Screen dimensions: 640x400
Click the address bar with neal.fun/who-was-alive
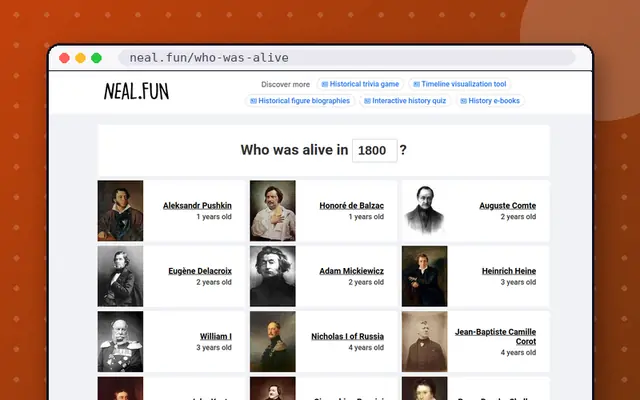347,58
